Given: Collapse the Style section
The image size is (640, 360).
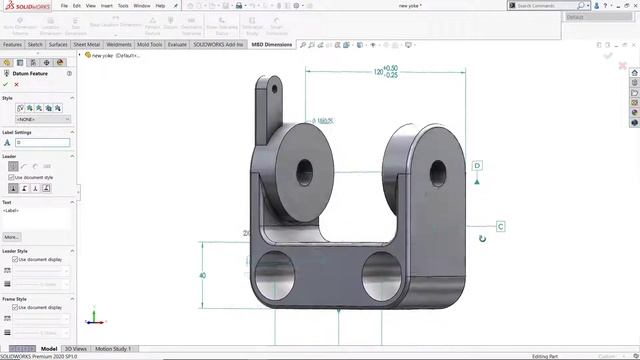Looking at the screenshot, I should pyautogui.click(x=72, y=98).
